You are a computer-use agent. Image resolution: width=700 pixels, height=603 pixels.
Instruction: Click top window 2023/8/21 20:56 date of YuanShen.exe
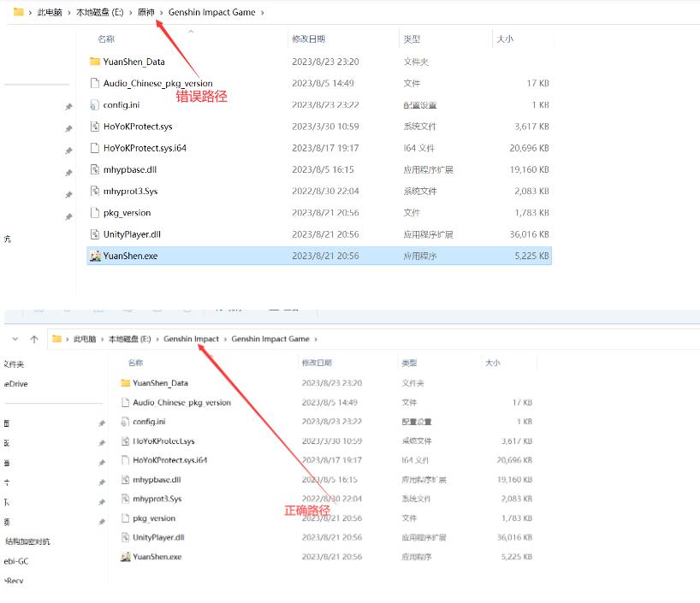[325, 256]
